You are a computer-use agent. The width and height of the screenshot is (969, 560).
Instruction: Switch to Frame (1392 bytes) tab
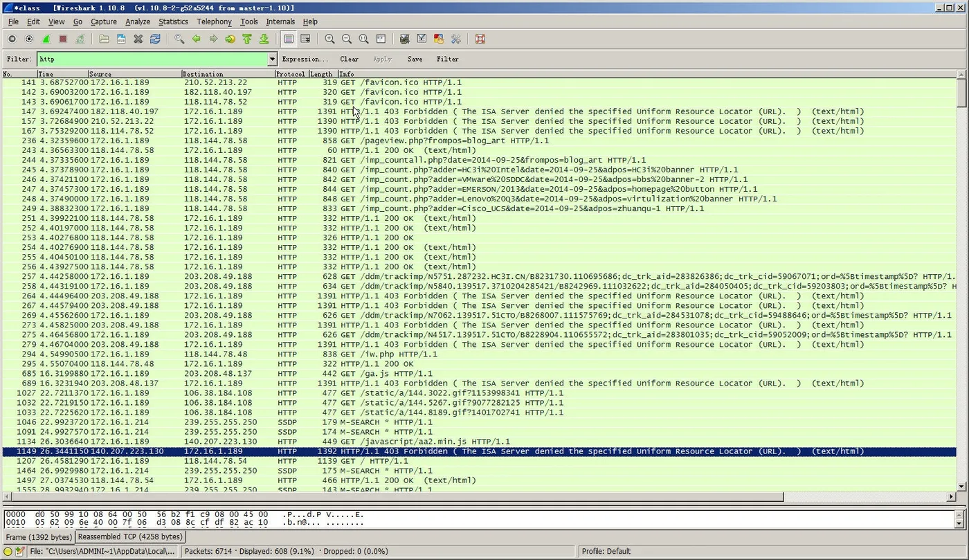(38, 537)
